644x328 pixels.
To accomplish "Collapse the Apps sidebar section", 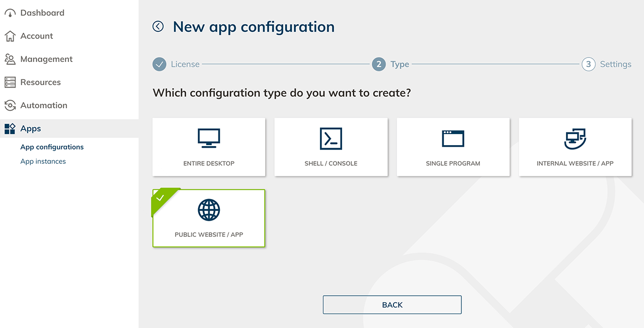I will click(x=30, y=128).
